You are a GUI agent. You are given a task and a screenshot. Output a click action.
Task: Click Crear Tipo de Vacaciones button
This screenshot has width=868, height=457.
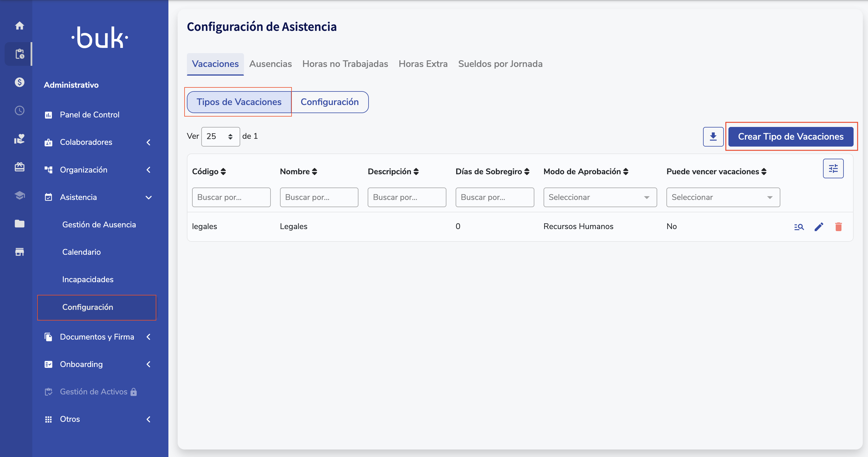[790, 136]
